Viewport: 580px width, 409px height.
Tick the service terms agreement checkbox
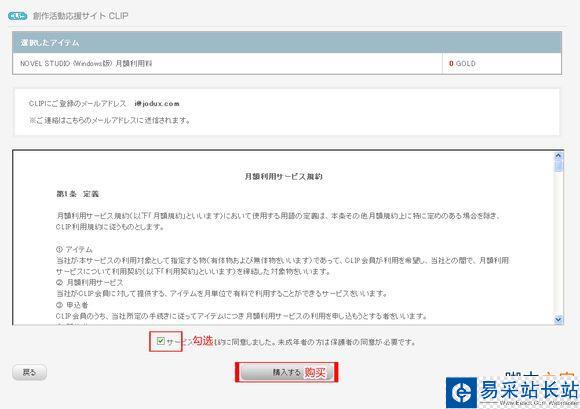tap(161, 341)
